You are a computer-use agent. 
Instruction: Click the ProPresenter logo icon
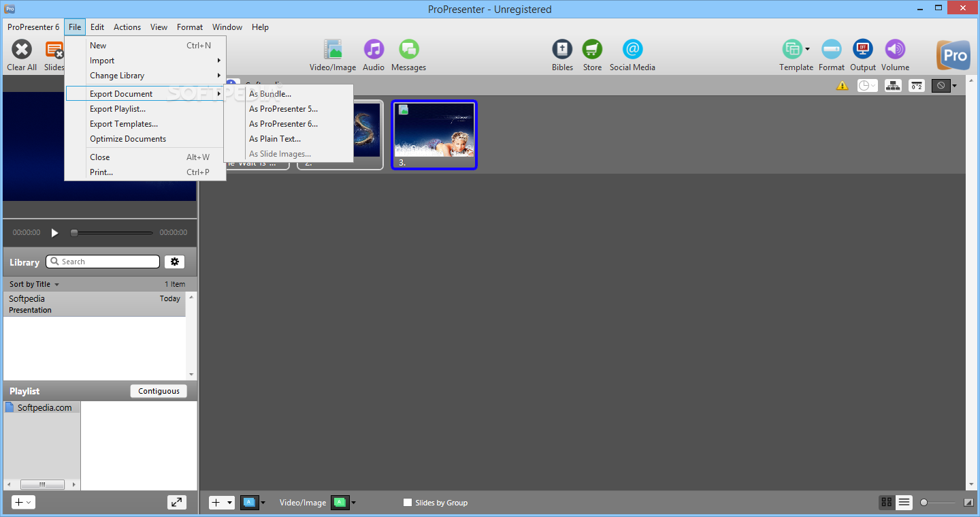(953, 56)
